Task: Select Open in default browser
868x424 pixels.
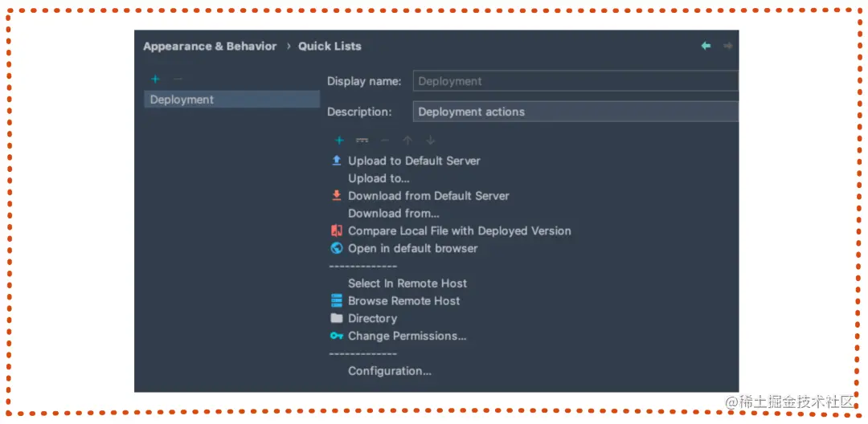Action: click(412, 249)
